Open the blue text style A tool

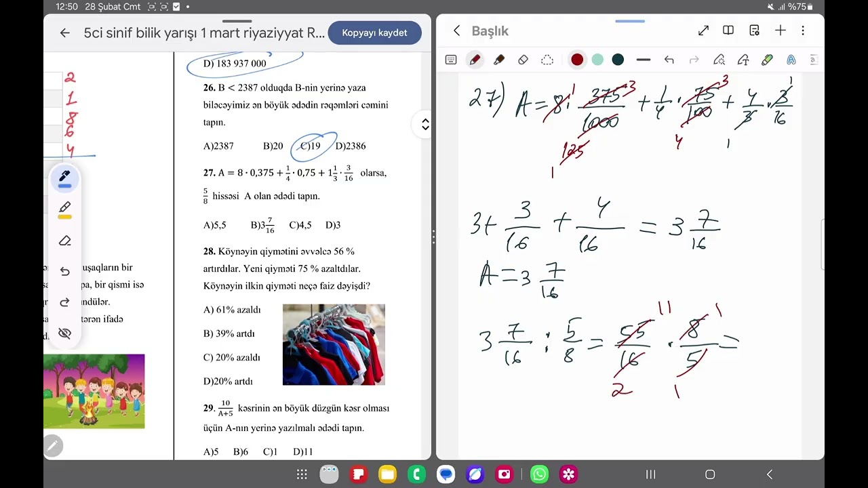click(791, 60)
